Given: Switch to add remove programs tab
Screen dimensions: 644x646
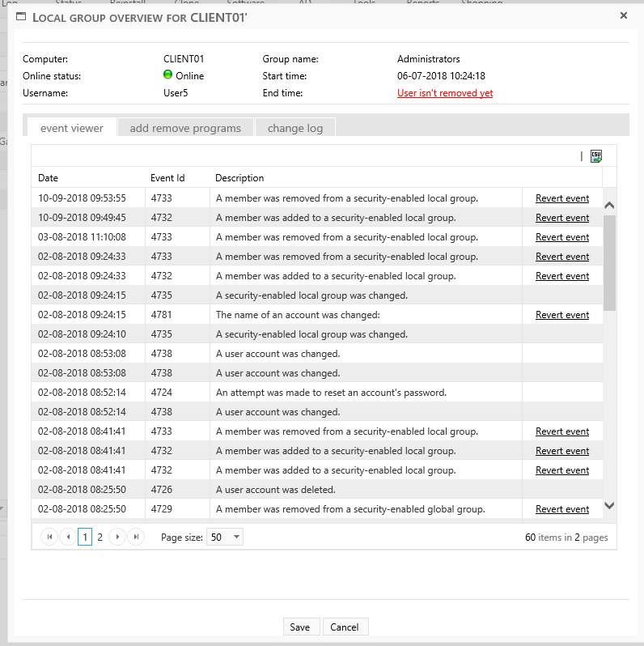Looking at the screenshot, I should click(x=185, y=128).
